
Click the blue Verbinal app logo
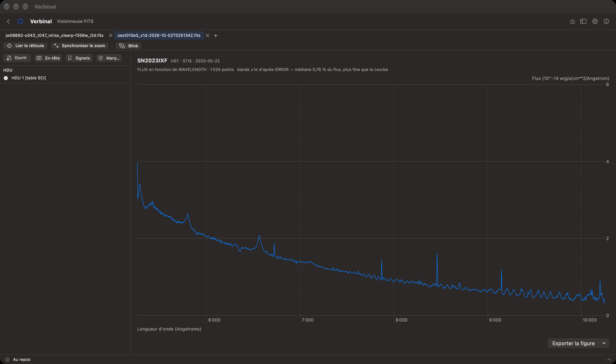point(20,22)
